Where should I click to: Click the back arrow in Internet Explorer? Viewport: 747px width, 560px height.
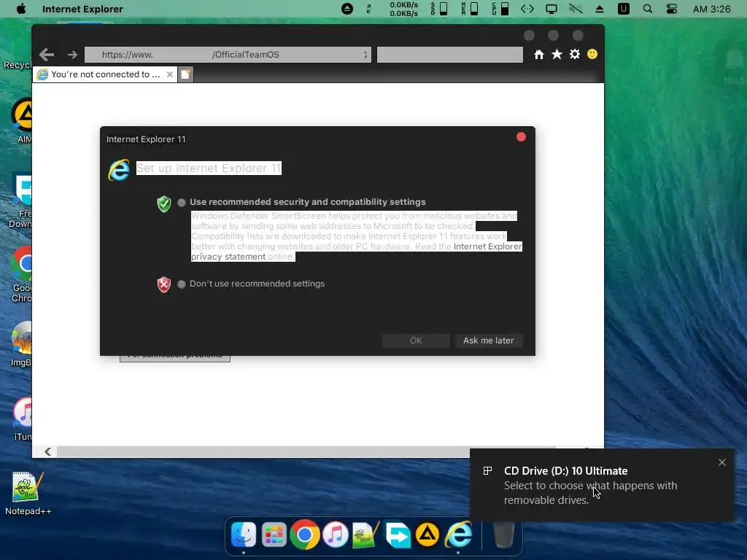pyautogui.click(x=46, y=55)
